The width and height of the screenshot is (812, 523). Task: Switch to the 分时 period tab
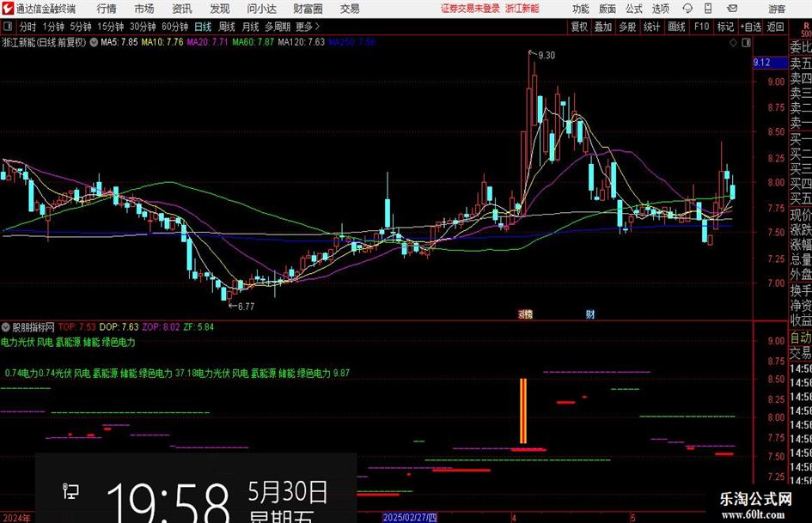coord(28,27)
